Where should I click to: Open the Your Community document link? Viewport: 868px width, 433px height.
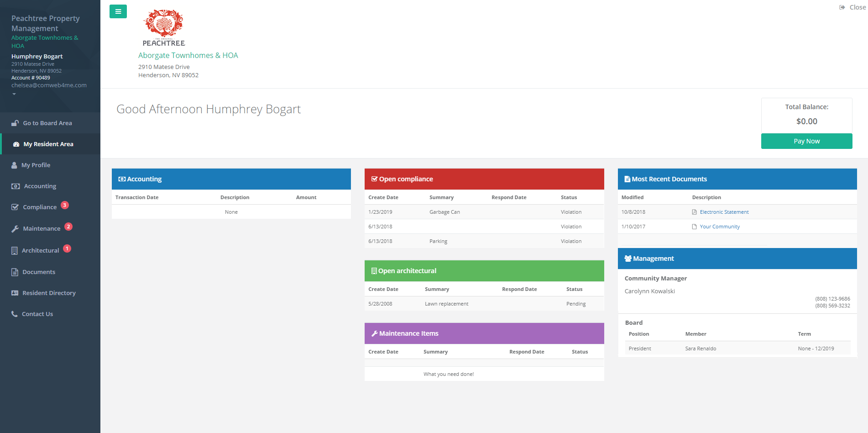pos(719,227)
